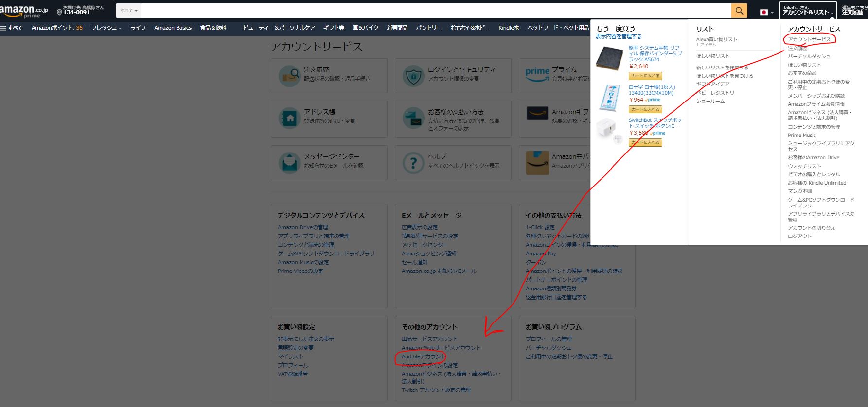Open the すべて hamburger menu
868x407 pixels.
12,28
